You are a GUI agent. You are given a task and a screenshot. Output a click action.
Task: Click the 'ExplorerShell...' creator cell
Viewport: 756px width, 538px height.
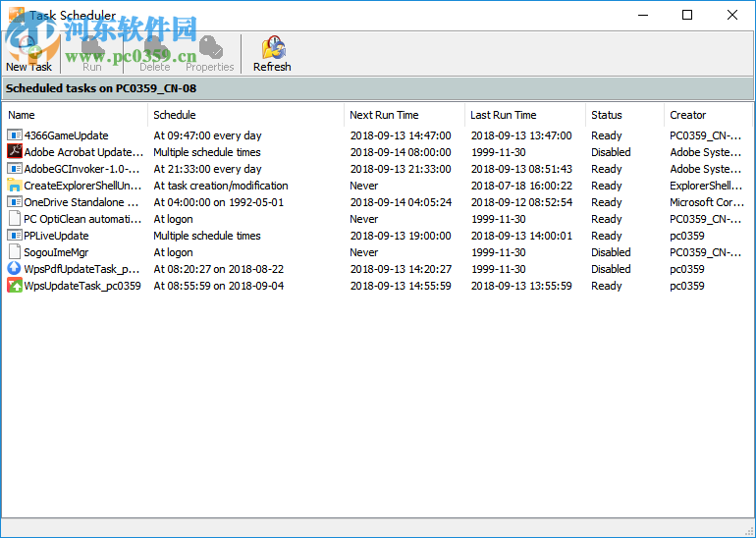tap(706, 186)
